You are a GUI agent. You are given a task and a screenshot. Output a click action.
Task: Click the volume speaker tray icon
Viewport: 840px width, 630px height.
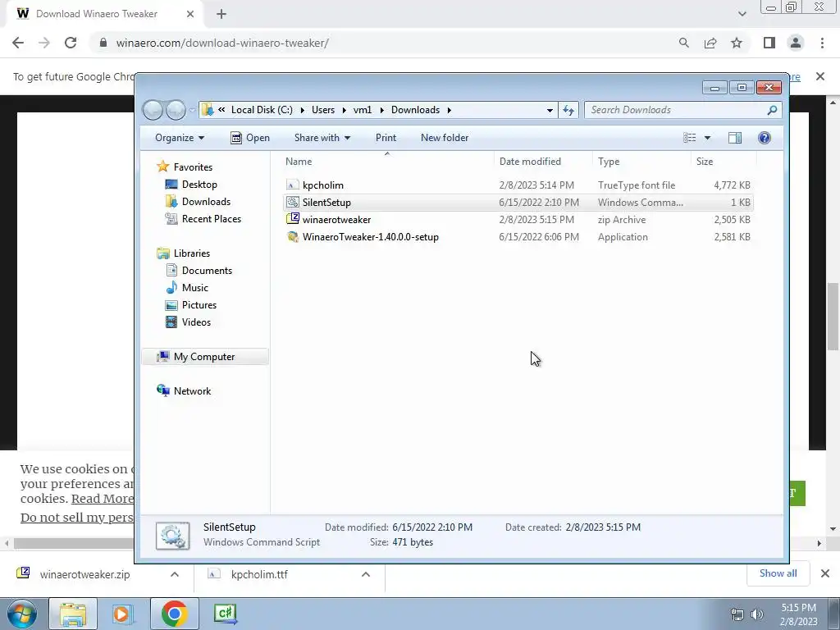tap(757, 614)
